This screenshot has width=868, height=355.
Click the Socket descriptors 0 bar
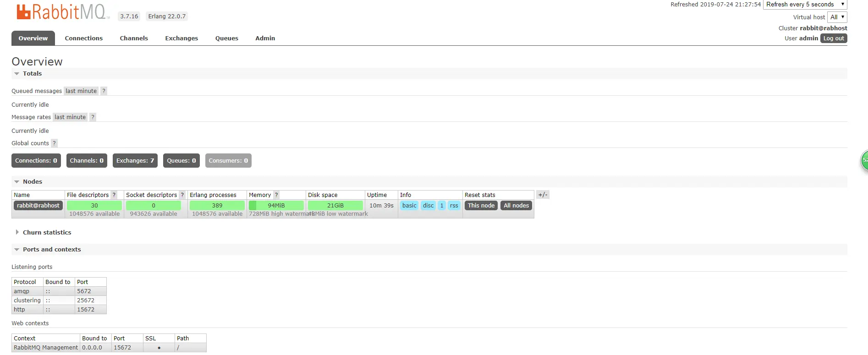coord(154,205)
